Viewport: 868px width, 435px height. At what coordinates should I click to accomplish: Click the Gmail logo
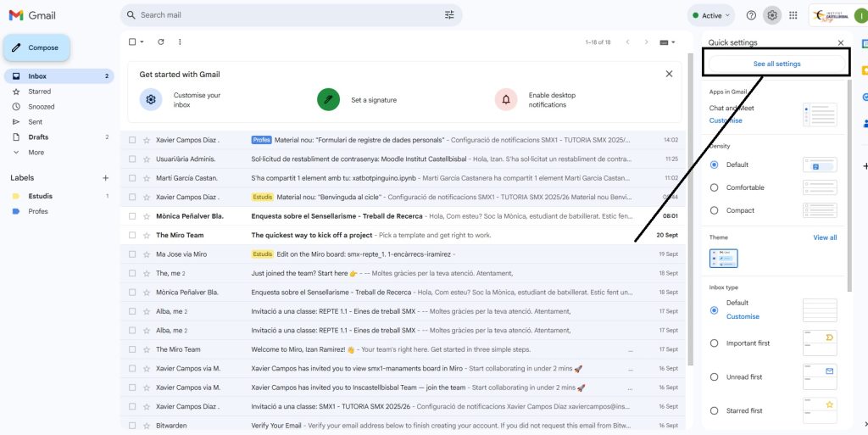click(33, 15)
